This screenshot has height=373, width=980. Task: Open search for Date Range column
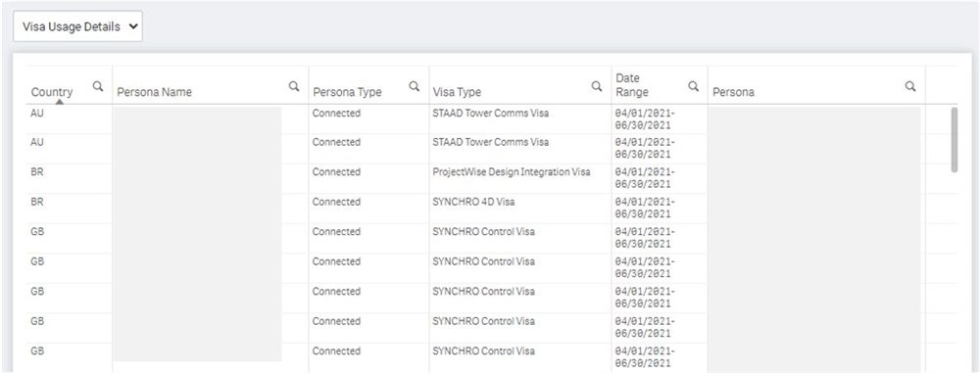coord(693,86)
